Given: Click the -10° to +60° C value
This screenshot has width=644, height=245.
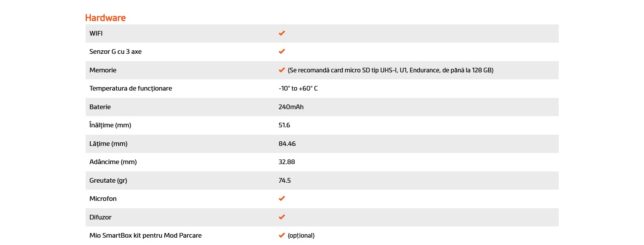Looking at the screenshot, I should [298, 88].
